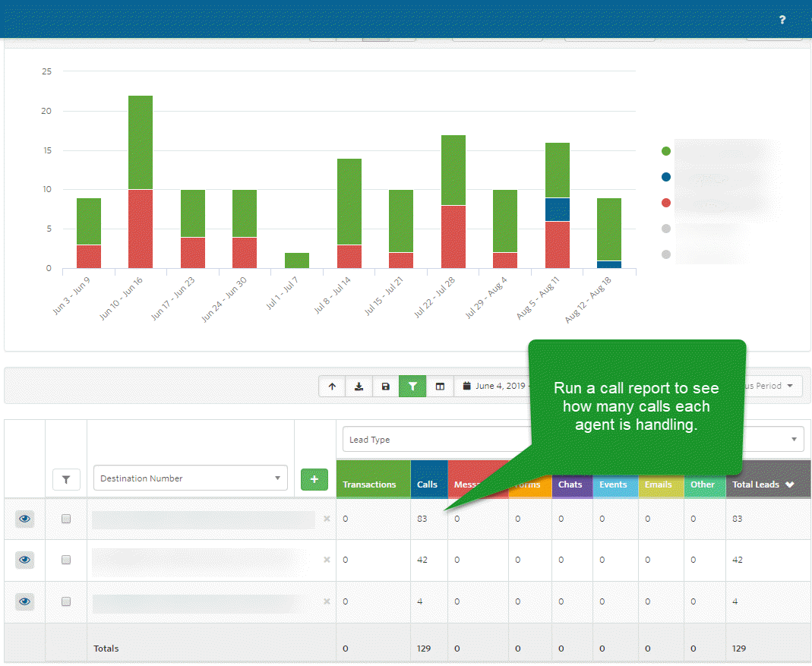Open the column layout icon
The height and width of the screenshot is (666, 812).
click(x=440, y=387)
